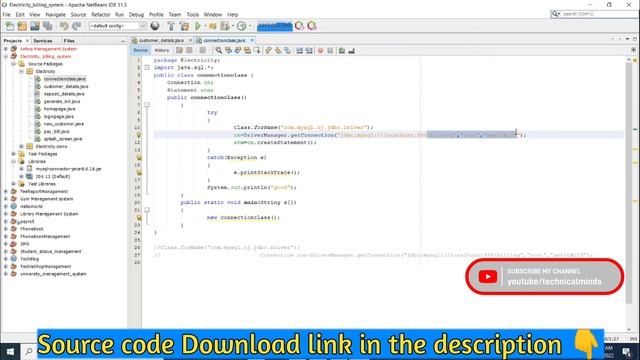
Task: Click the editor vertical scrollbar
Action: click(629, 184)
